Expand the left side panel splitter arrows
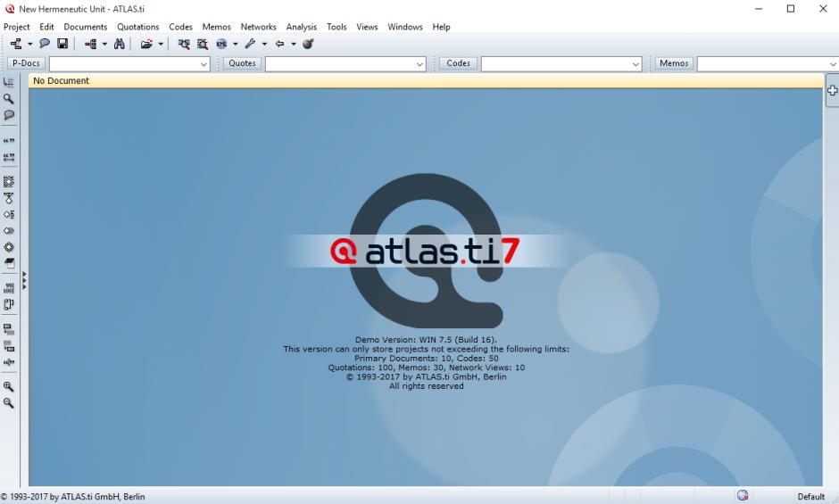The width and height of the screenshot is (839, 504). pos(24,281)
